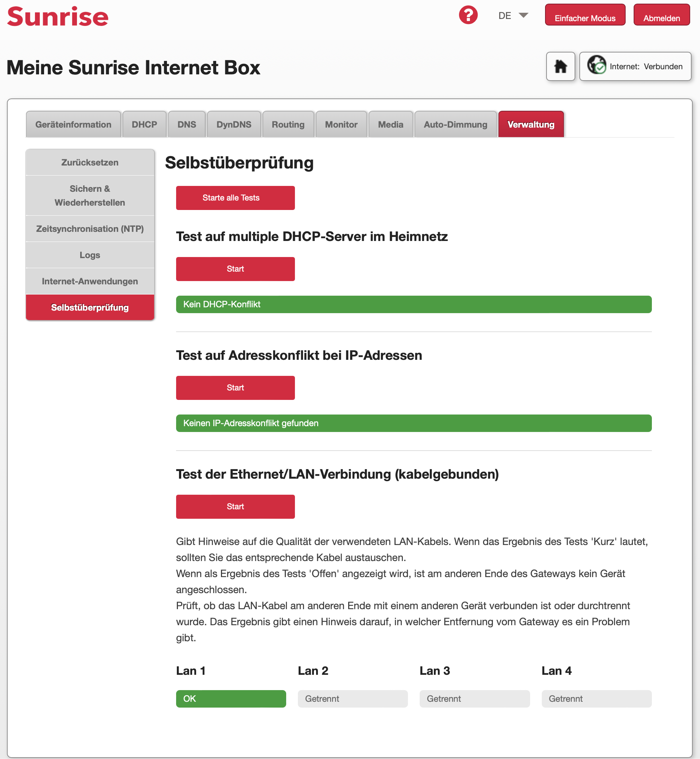The height and width of the screenshot is (759, 700).
Task: Switch to the Geräteinformation tab
Action: pos(73,125)
